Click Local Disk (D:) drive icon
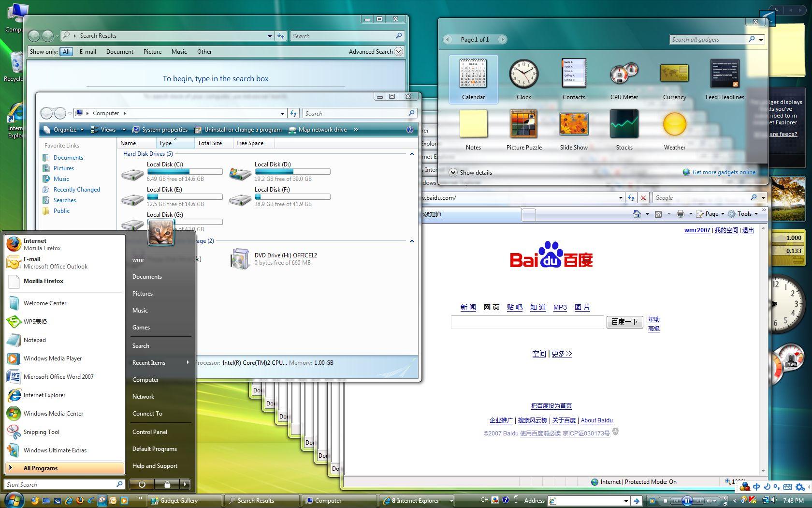This screenshot has width=812, height=508. 240,174
